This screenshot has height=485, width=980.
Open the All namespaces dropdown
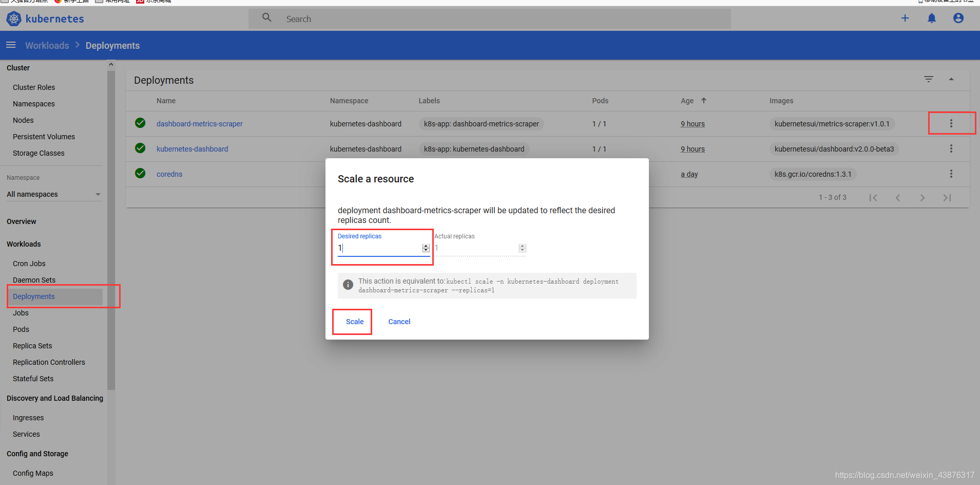54,194
